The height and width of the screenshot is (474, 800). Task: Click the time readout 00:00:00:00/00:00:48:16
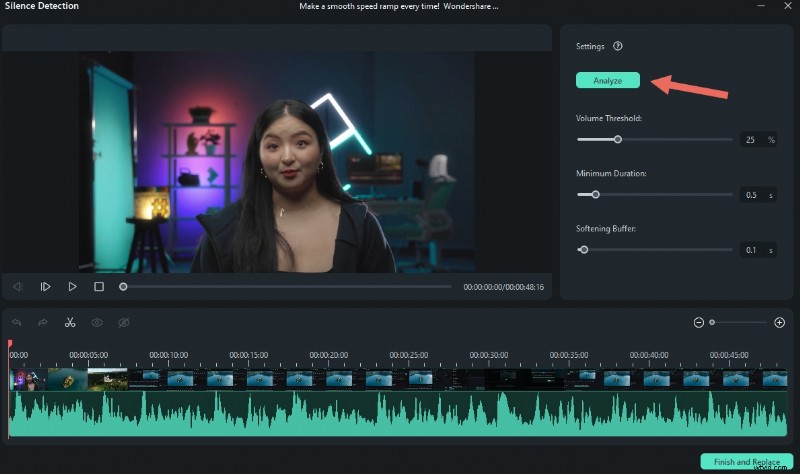pos(504,287)
